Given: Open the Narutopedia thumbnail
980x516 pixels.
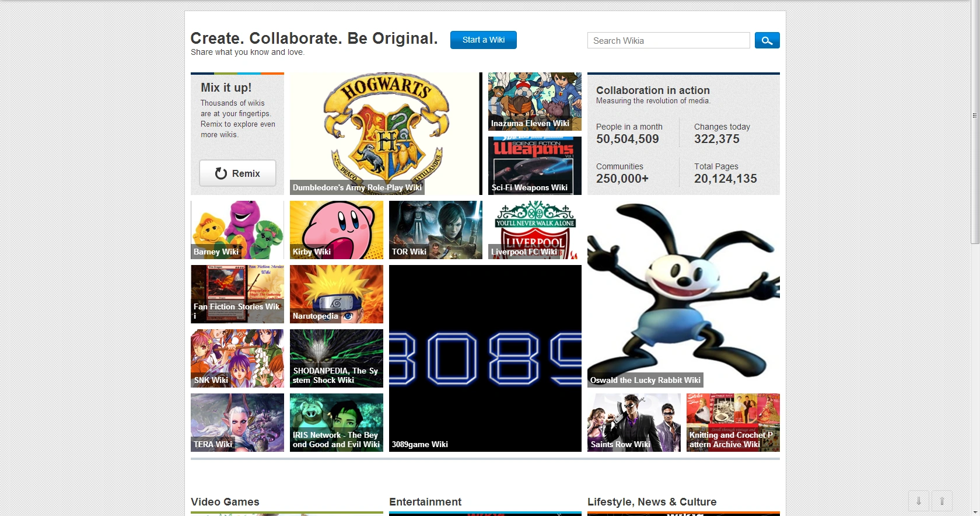Looking at the screenshot, I should [x=337, y=294].
